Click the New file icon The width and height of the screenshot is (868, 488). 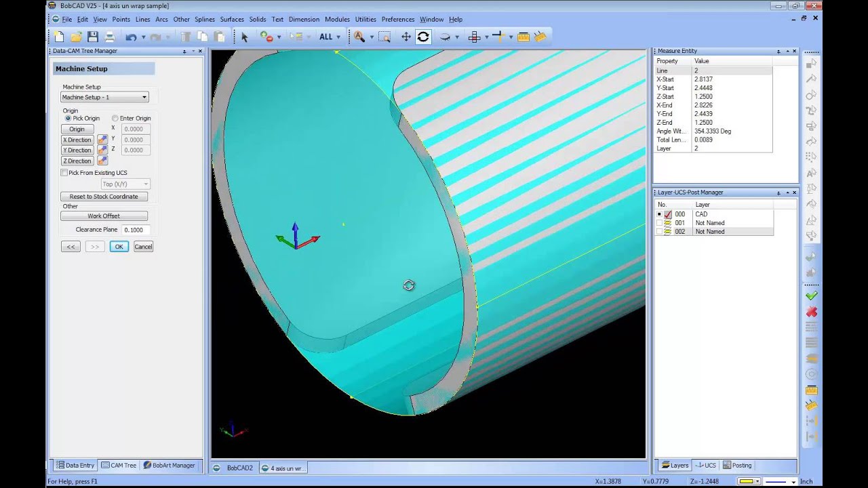click(60, 37)
